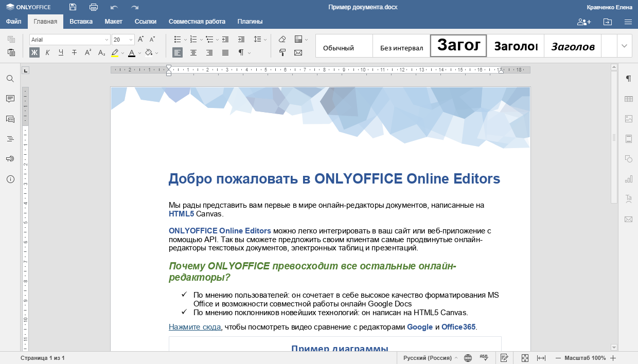Fit document to width icon
The height and width of the screenshot is (364, 638).
click(x=541, y=358)
